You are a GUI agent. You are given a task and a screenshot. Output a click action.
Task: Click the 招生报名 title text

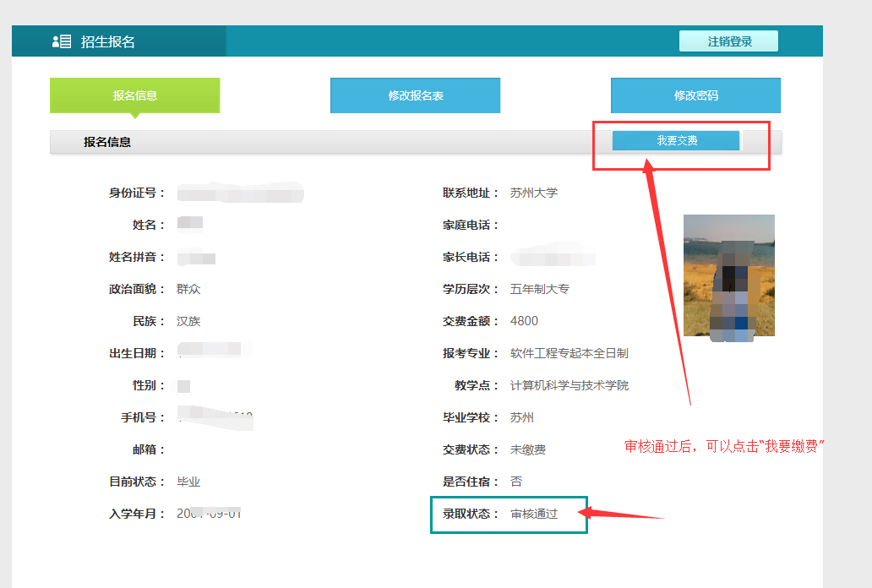coord(107,41)
